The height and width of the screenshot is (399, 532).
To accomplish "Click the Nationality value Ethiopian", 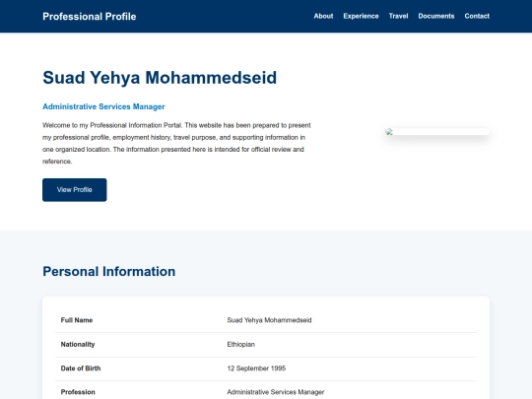I will click(240, 344).
